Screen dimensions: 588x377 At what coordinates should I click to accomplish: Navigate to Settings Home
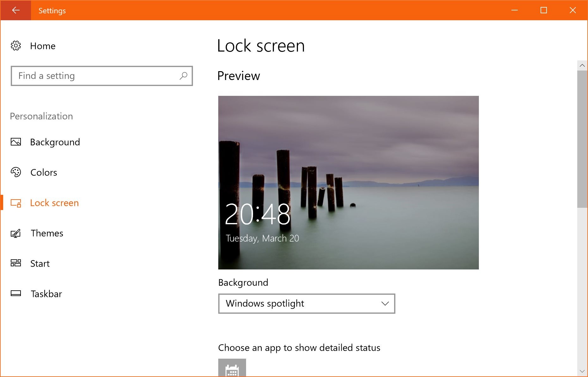tap(43, 46)
